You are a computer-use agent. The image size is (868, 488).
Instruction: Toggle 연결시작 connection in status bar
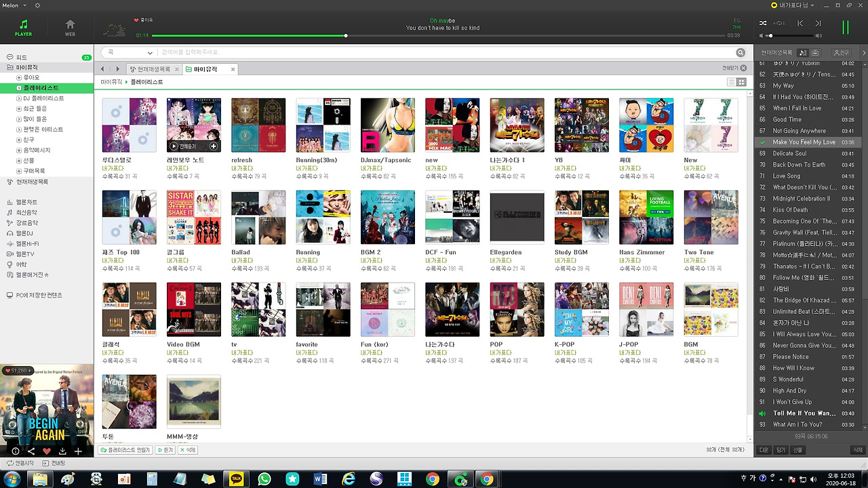pyautogui.click(x=20, y=463)
